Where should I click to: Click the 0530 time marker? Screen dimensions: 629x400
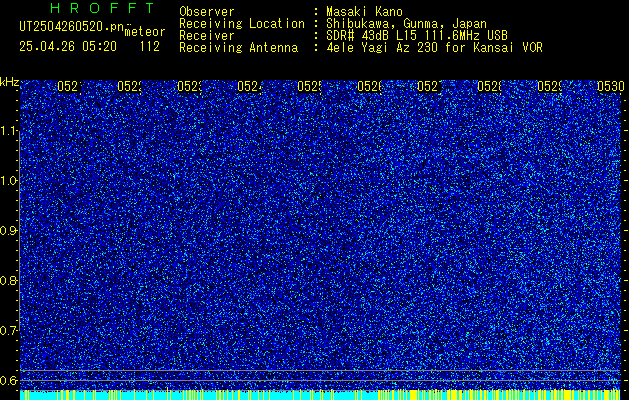pyautogui.click(x=610, y=87)
